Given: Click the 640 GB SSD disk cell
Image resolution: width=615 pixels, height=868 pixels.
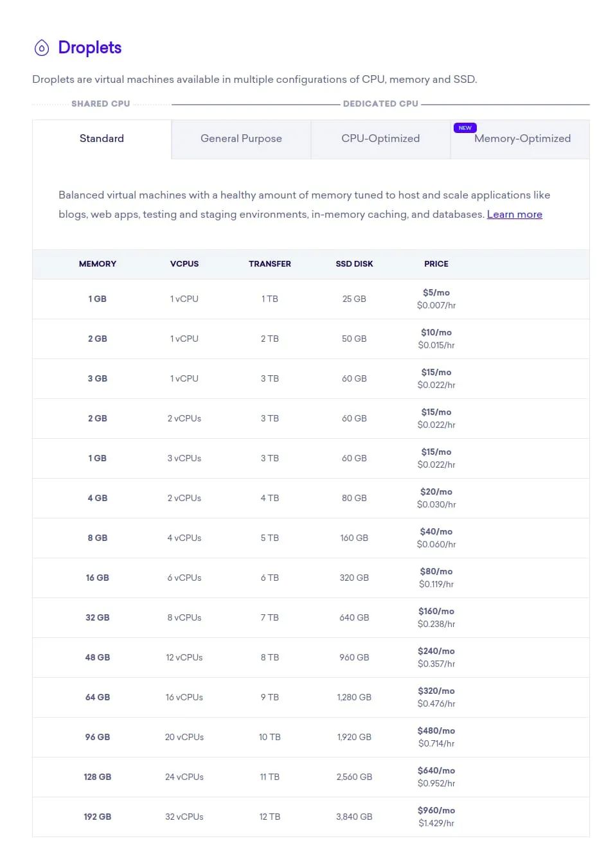Looking at the screenshot, I should click(354, 618).
